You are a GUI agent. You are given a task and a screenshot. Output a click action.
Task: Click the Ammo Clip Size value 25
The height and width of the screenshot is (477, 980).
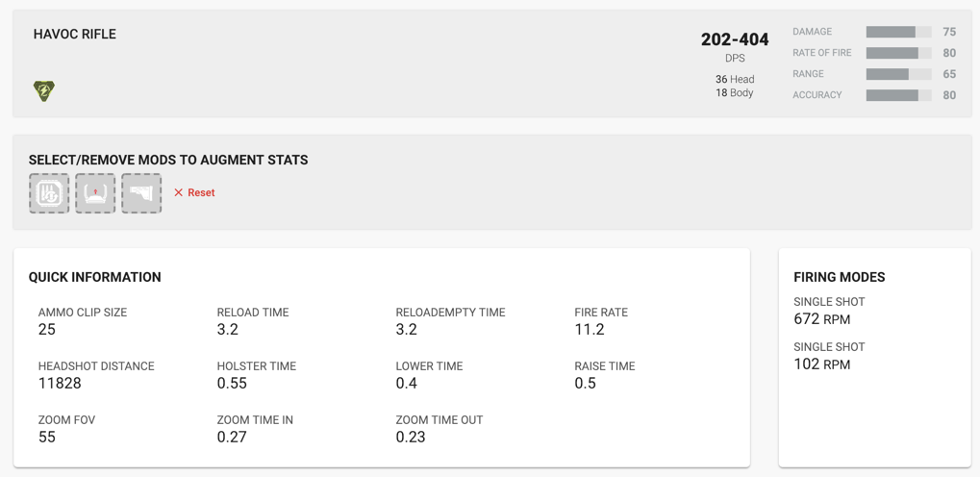[x=47, y=330]
